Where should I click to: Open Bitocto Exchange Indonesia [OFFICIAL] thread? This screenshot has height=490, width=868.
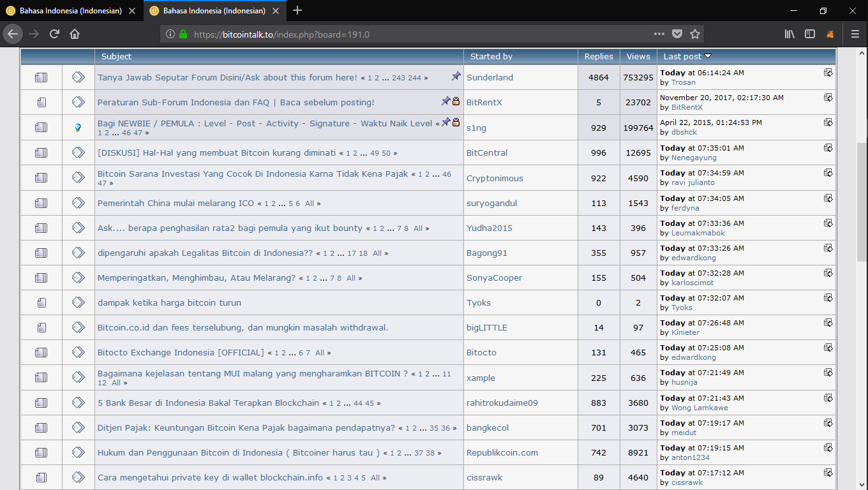tap(181, 352)
